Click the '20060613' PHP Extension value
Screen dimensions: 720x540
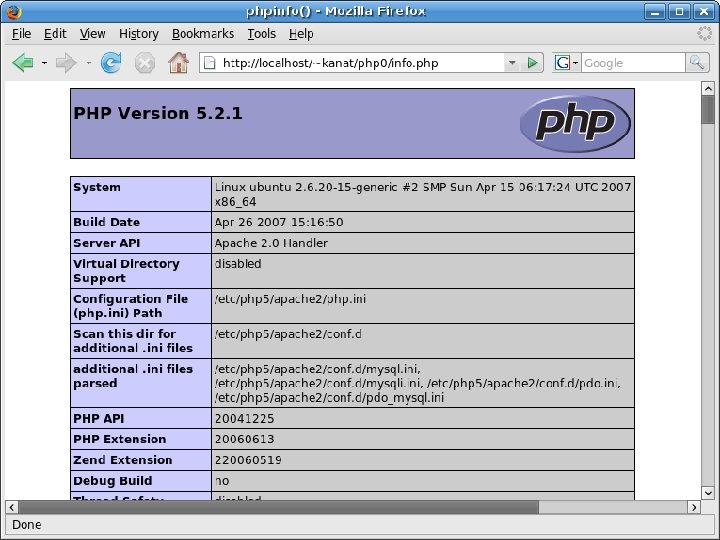(244, 439)
